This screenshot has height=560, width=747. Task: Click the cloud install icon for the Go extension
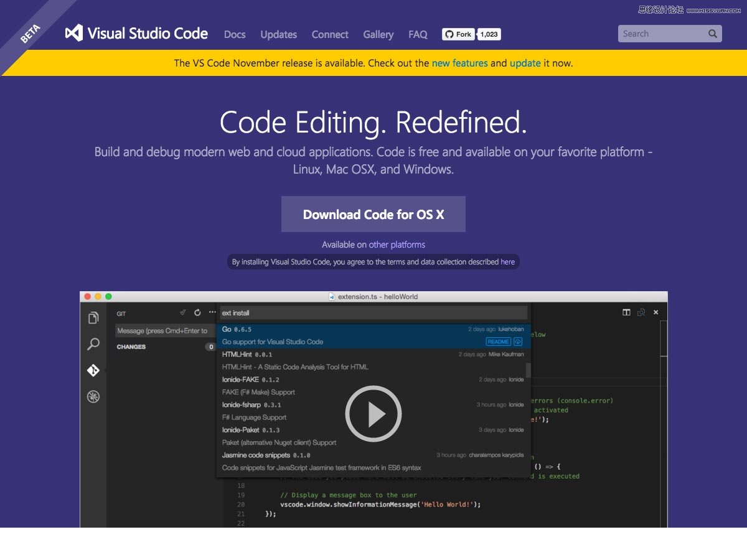coord(518,342)
